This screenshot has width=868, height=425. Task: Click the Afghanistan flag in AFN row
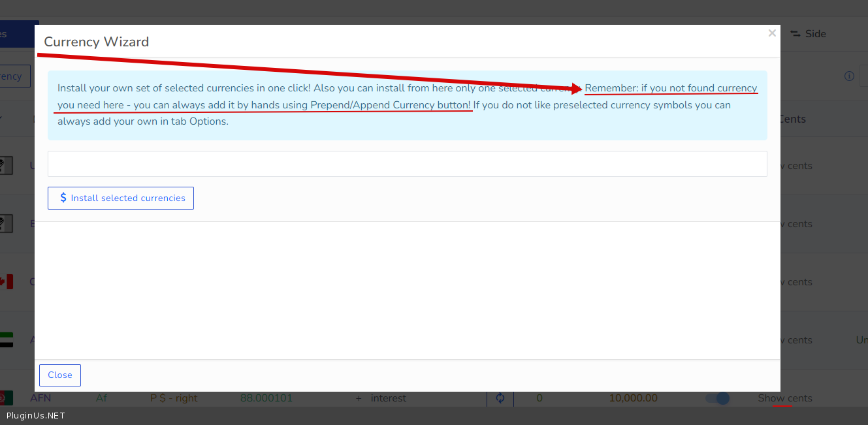click(6, 398)
